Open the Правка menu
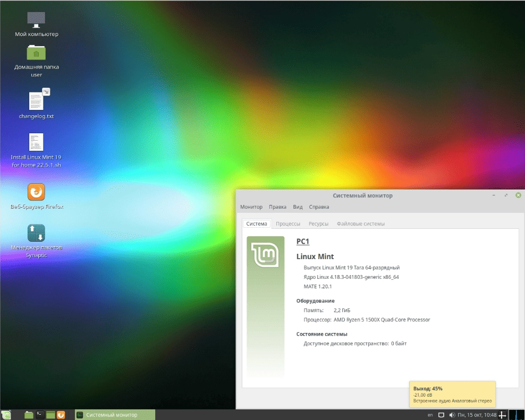The height and width of the screenshot is (420, 525). pos(277,207)
